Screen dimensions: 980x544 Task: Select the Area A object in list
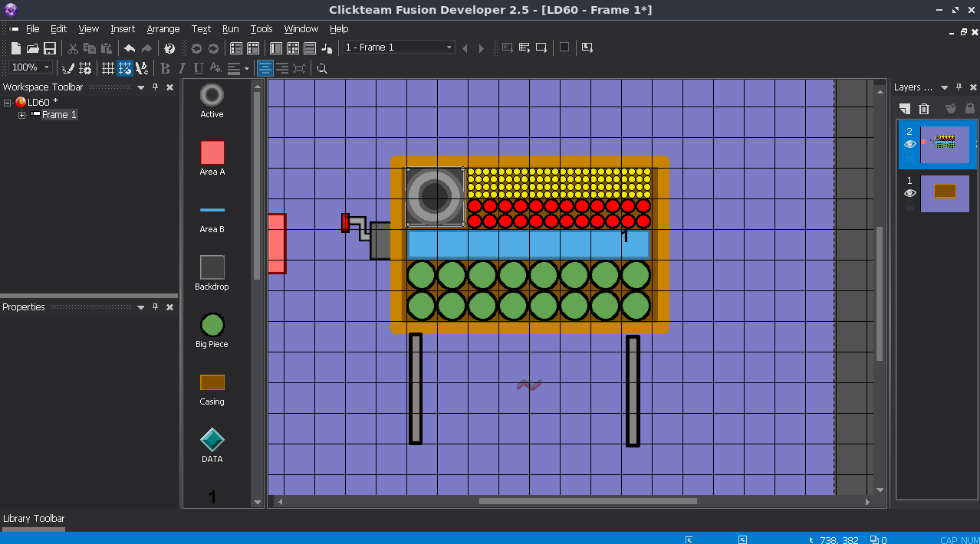[212, 159]
